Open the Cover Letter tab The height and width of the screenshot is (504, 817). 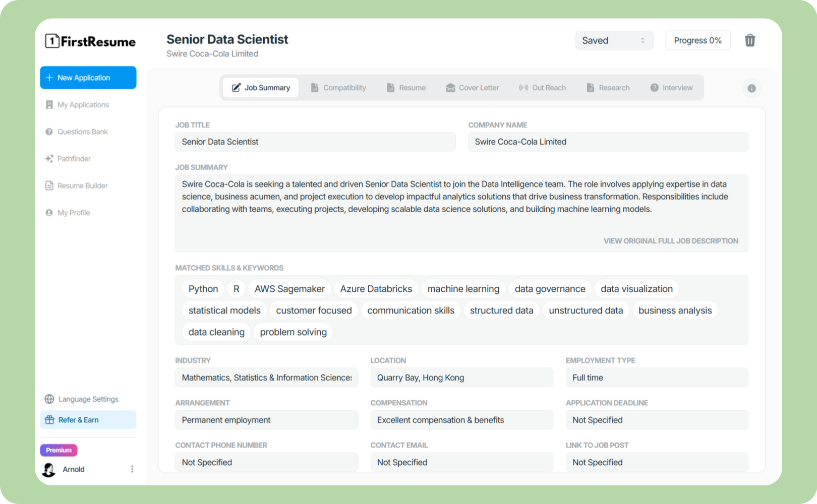click(x=473, y=88)
